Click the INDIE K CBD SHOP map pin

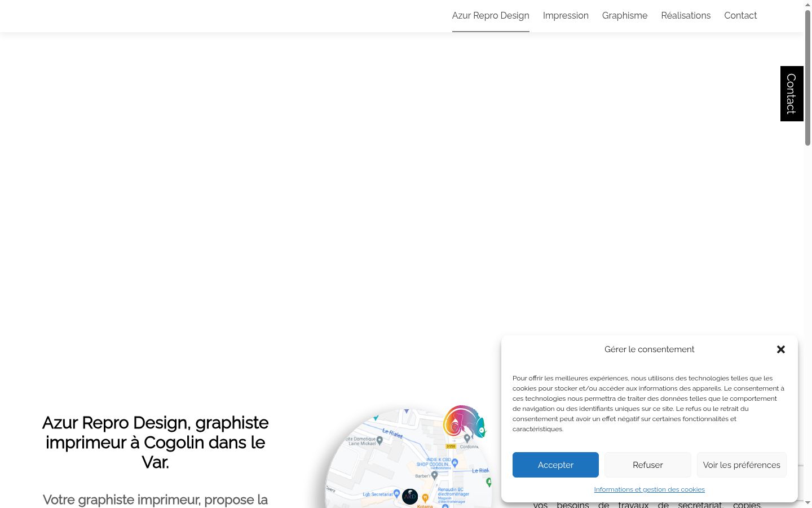454,462
